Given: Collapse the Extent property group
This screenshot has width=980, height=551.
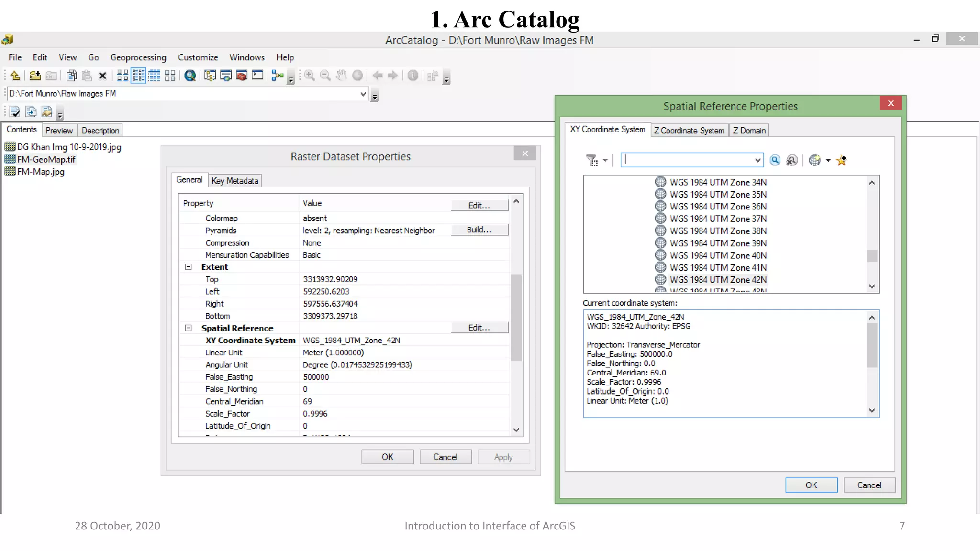Looking at the screenshot, I should tap(189, 267).
